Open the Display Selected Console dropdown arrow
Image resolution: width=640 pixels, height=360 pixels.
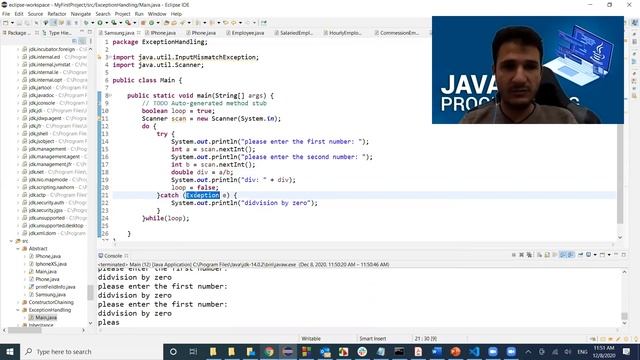click(x=595, y=255)
